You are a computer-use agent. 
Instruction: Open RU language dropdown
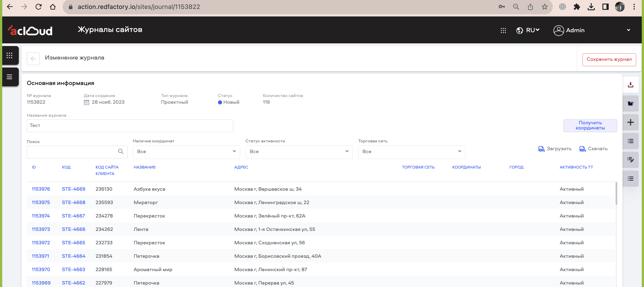528,30
